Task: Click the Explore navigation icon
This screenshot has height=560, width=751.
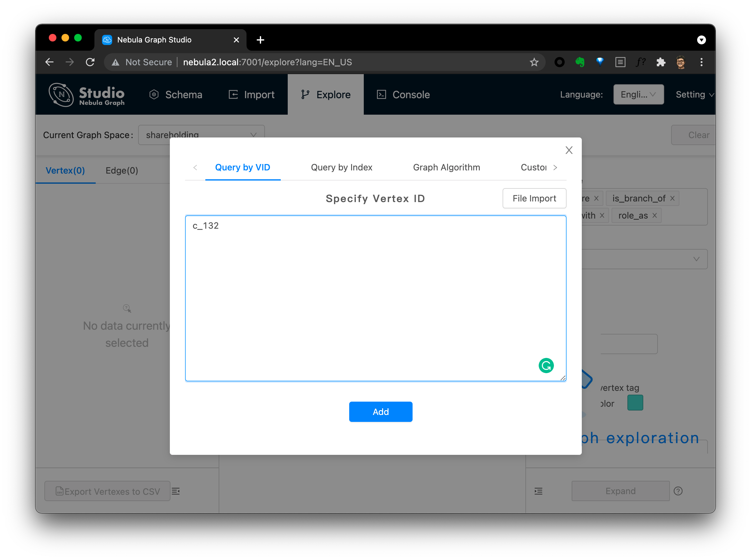Action: [x=305, y=95]
